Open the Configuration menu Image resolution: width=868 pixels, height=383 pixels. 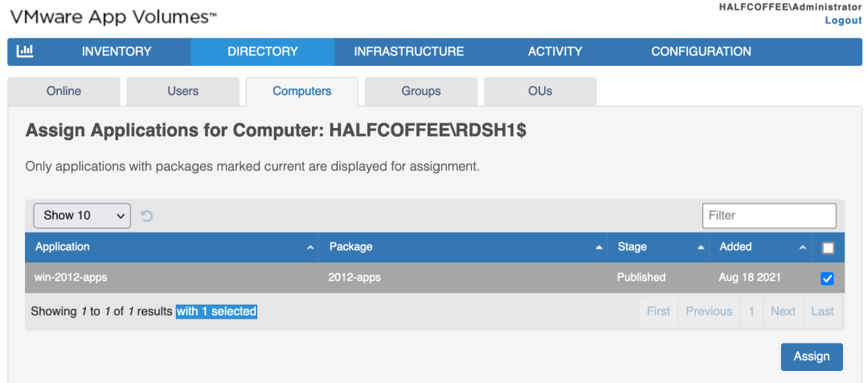coord(702,51)
